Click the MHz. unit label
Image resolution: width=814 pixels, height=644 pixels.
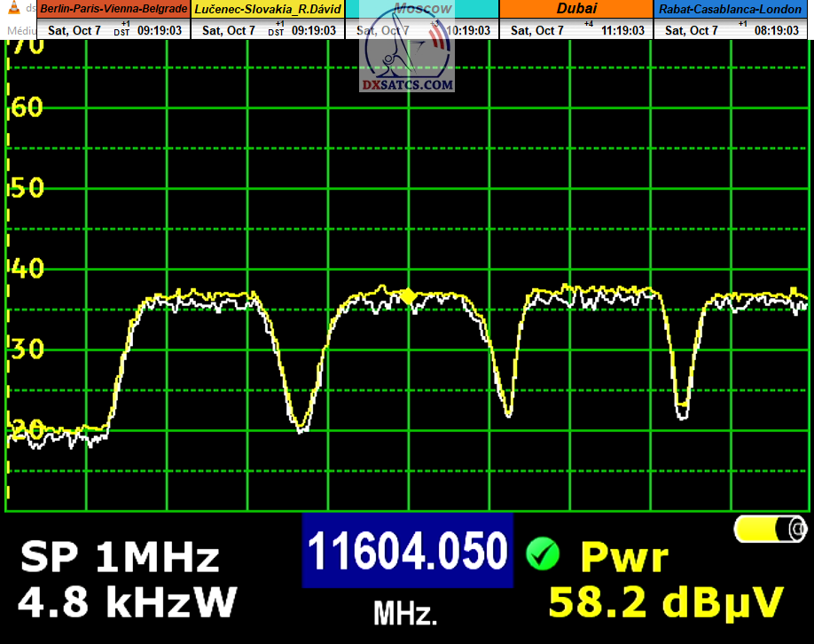(405, 612)
